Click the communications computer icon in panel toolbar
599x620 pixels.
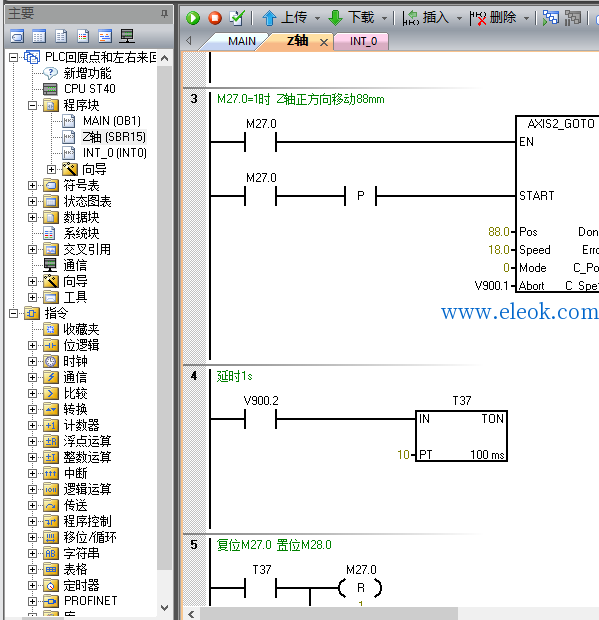point(127,36)
